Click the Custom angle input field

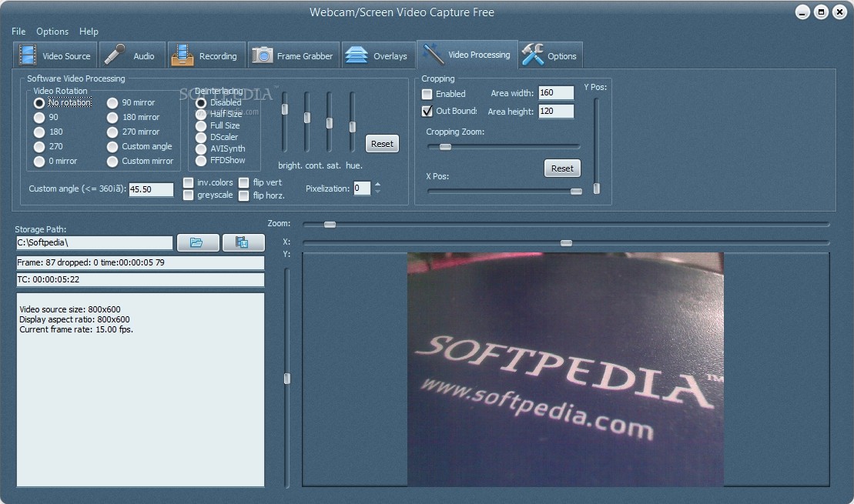point(151,189)
